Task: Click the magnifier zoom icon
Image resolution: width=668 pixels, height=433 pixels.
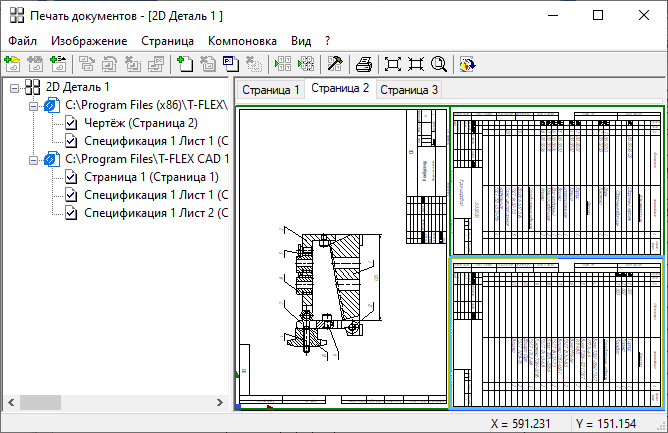Action: (x=438, y=64)
